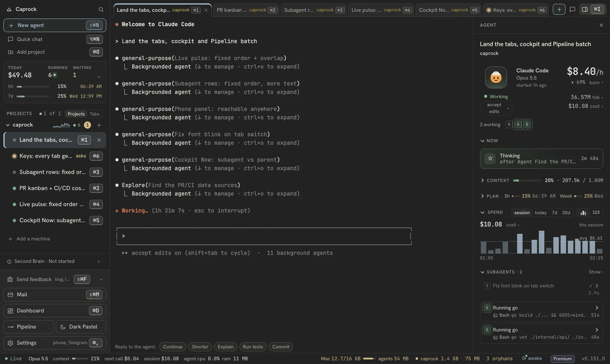Click the Run tests quick reply
The width and height of the screenshot is (610, 364).
pyautogui.click(x=253, y=347)
